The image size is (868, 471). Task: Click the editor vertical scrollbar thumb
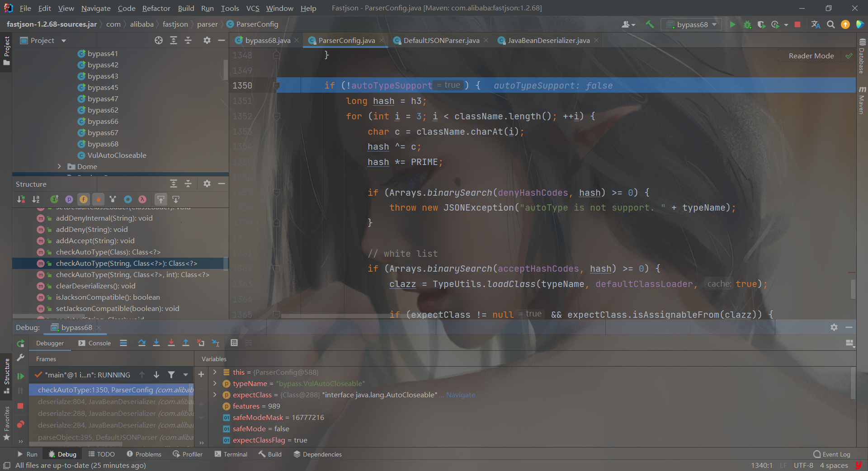pyautogui.click(x=853, y=289)
